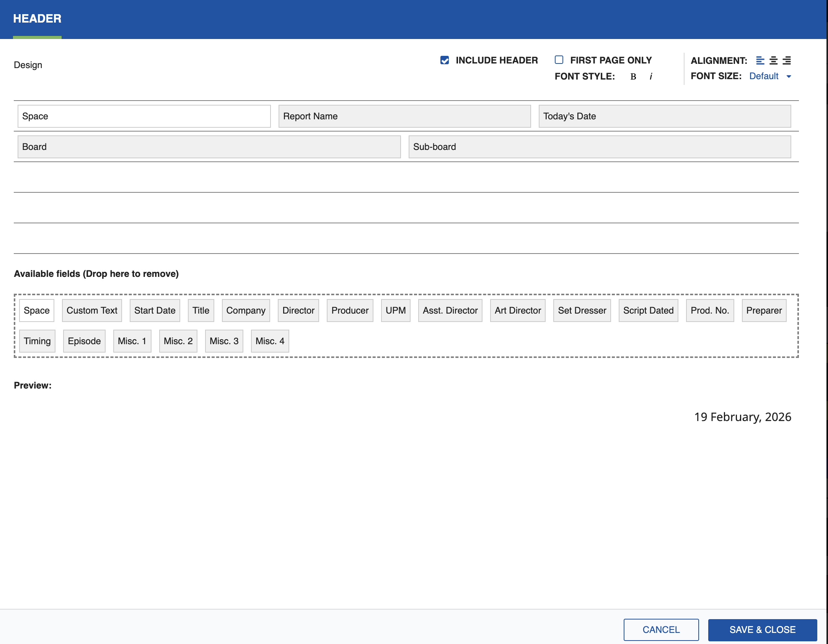Select the Board field in the header layout

click(x=209, y=146)
